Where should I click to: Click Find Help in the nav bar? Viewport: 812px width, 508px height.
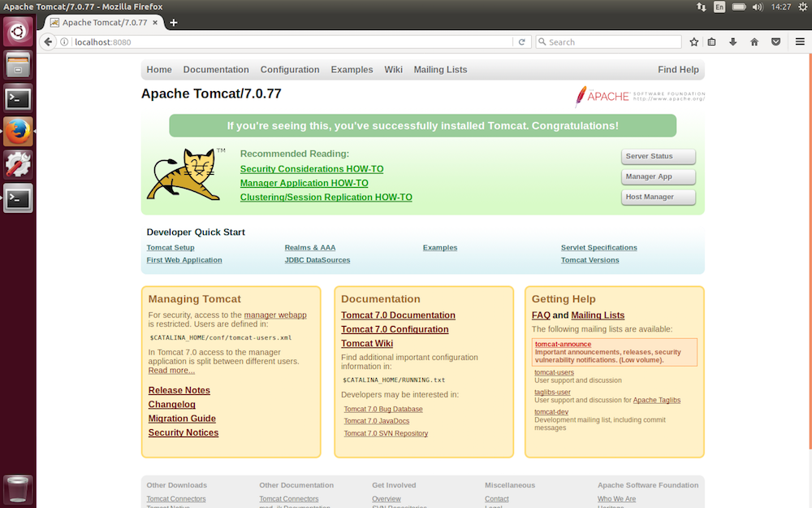[x=678, y=69]
